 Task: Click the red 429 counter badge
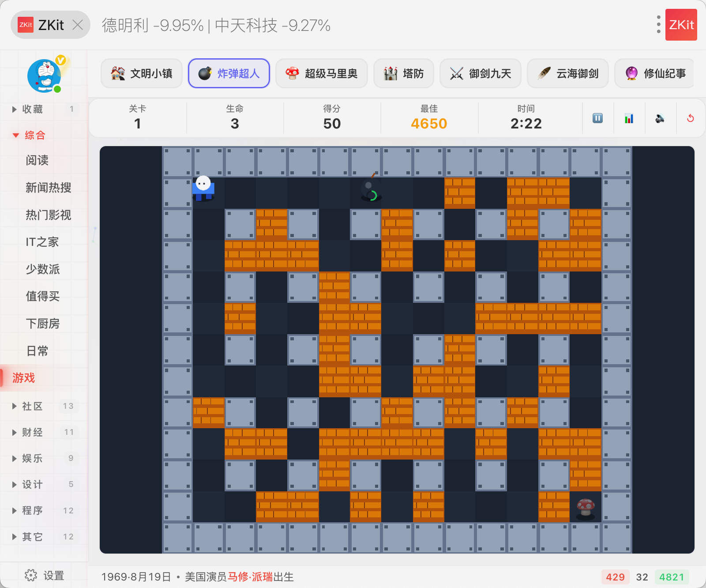[x=615, y=577]
